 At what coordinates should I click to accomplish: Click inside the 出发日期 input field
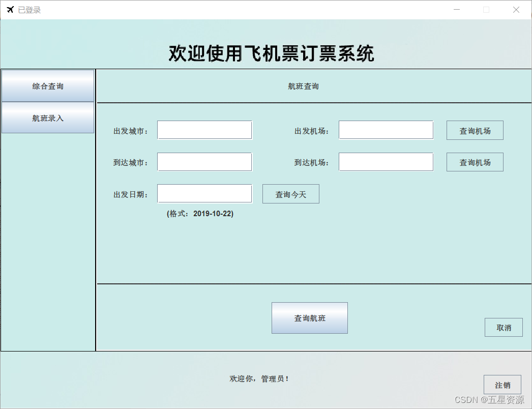click(204, 193)
